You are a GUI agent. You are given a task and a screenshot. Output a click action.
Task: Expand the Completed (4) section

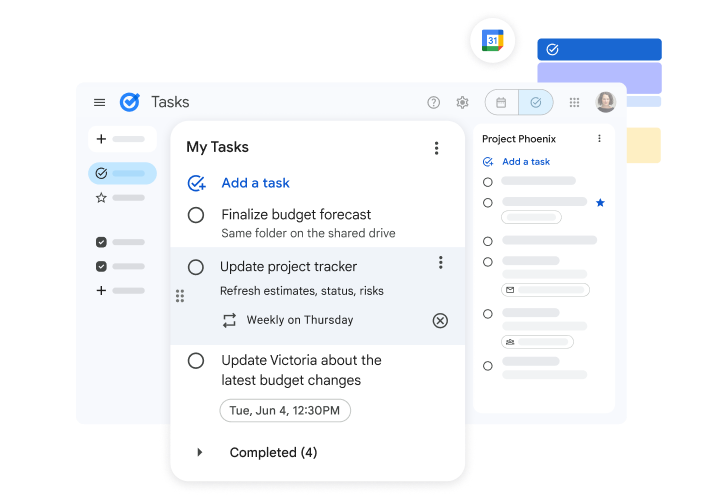pyautogui.click(x=199, y=452)
